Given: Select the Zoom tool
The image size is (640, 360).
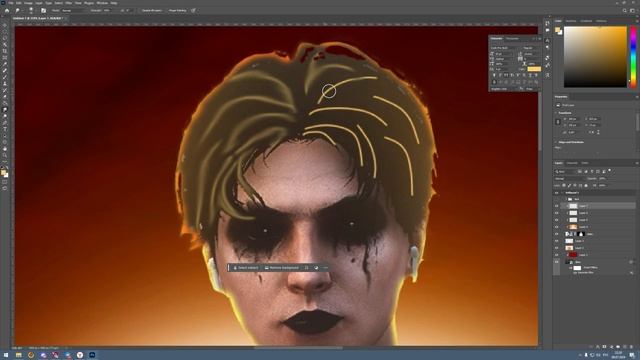Looking at the screenshot, I should tap(5, 155).
